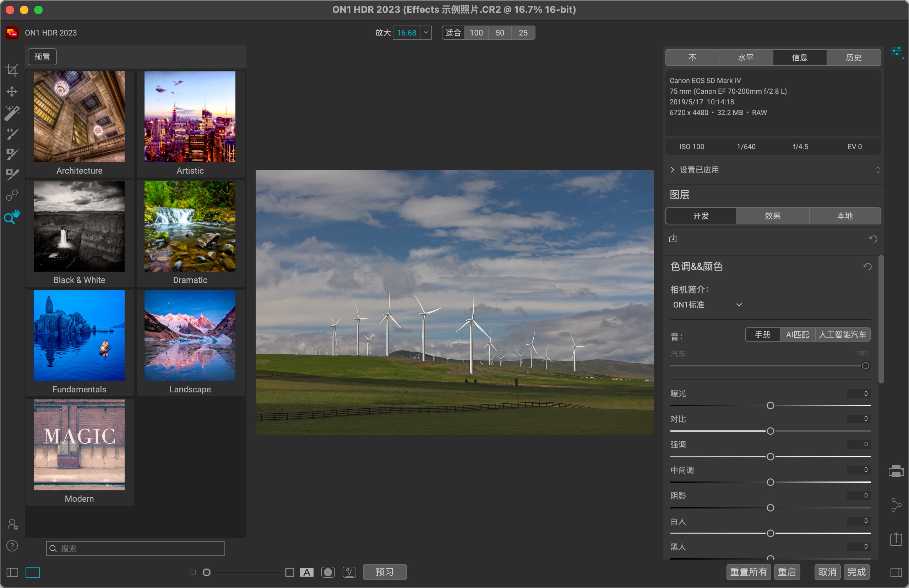Switch to the 不 tab

pyautogui.click(x=692, y=58)
